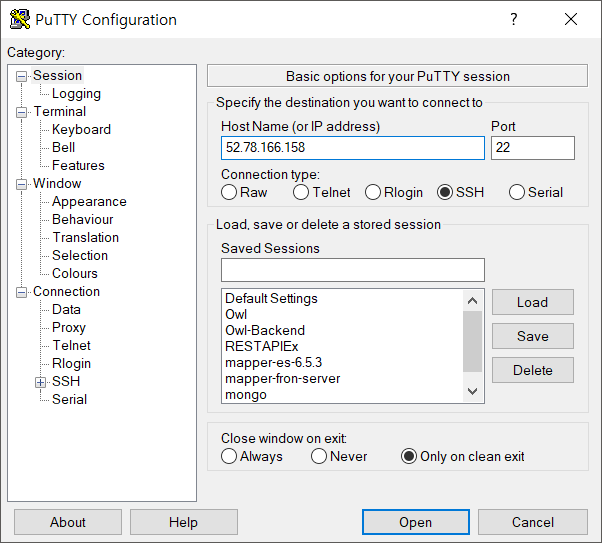The width and height of the screenshot is (602, 543).
Task: Click the Delete button
Action: pyautogui.click(x=533, y=370)
